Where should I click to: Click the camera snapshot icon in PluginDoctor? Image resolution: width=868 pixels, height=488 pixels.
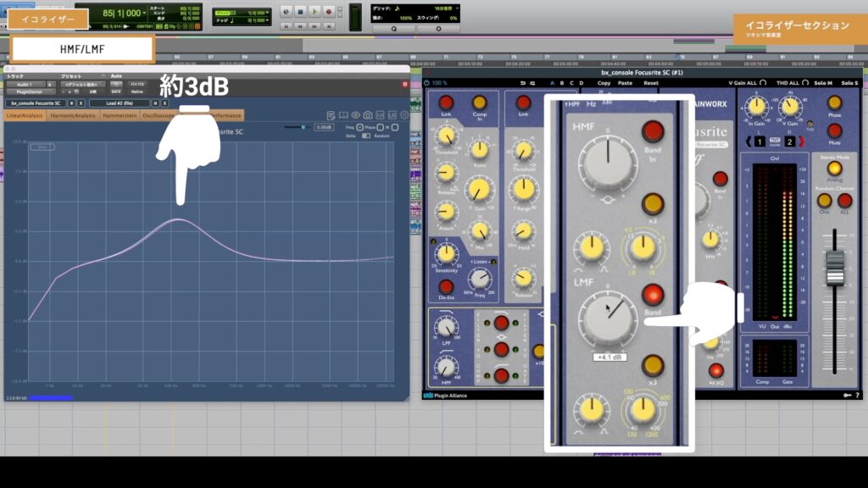coord(368,115)
